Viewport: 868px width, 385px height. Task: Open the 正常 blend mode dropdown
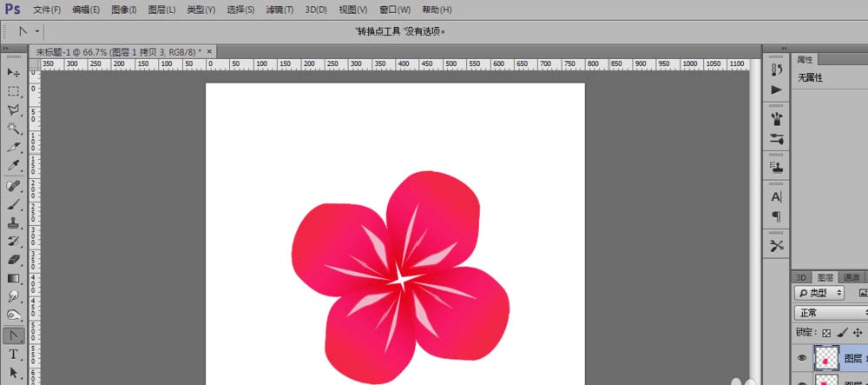point(831,313)
